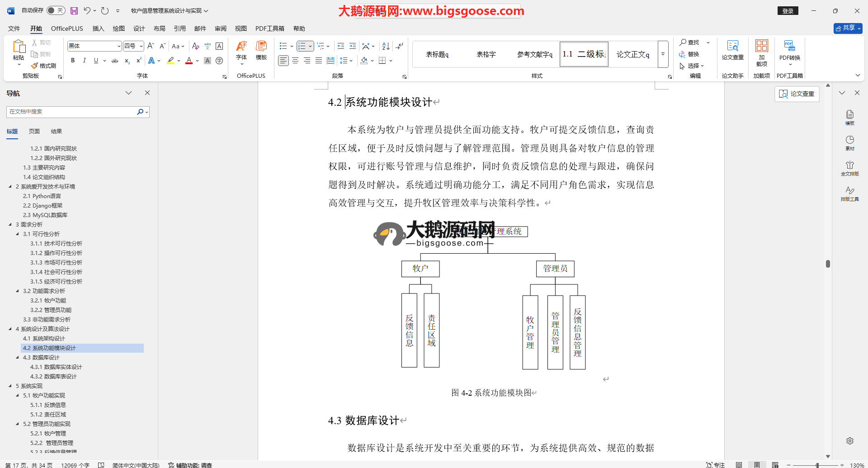Collapse the '4 系统设计及算法设计' heading
The width and height of the screenshot is (868, 468).
click(10, 329)
